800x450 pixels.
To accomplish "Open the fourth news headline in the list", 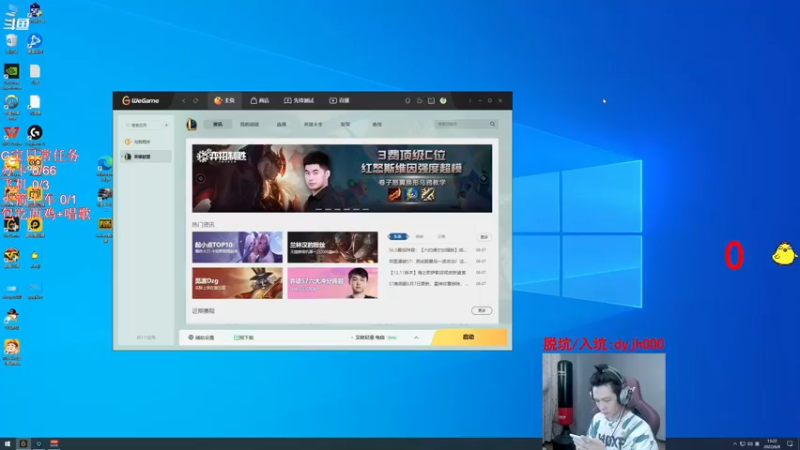I will pyautogui.click(x=428, y=284).
